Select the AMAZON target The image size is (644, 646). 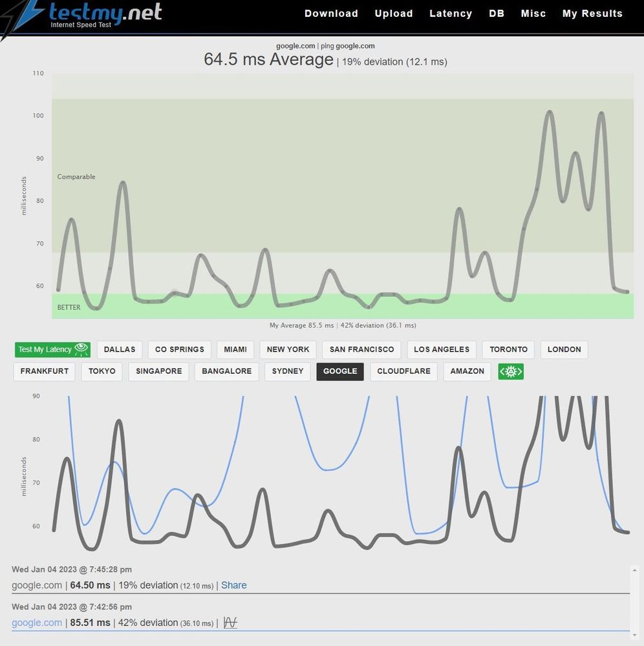[x=467, y=371]
